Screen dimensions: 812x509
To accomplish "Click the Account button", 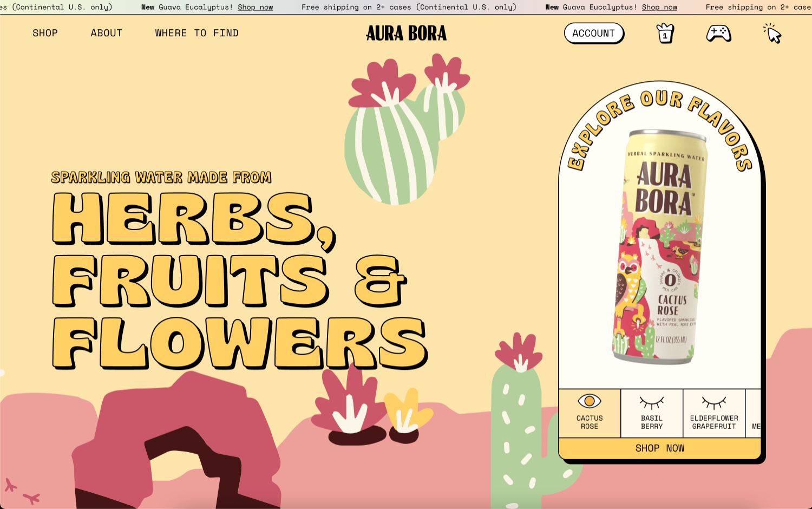I will tap(593, 33).
